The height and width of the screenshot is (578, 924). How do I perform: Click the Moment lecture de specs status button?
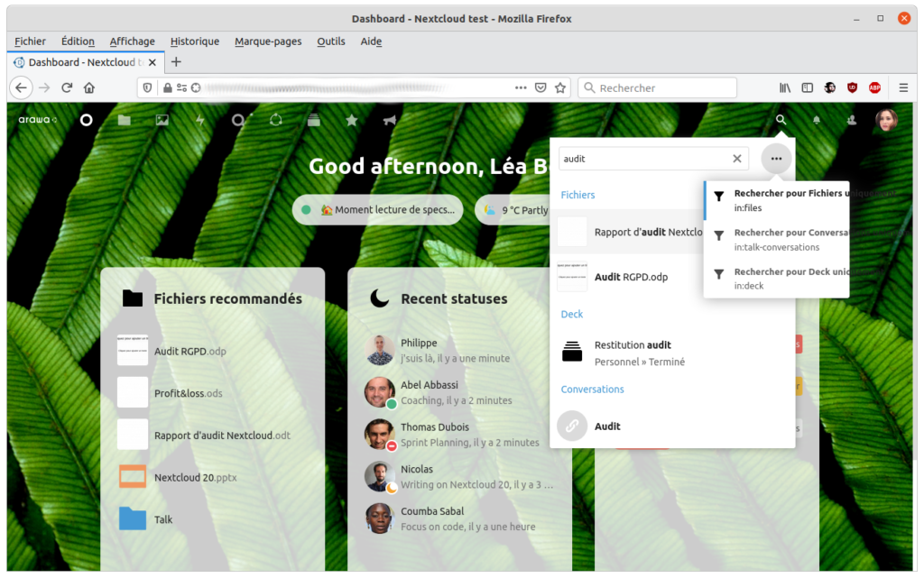tap(378, 209)
